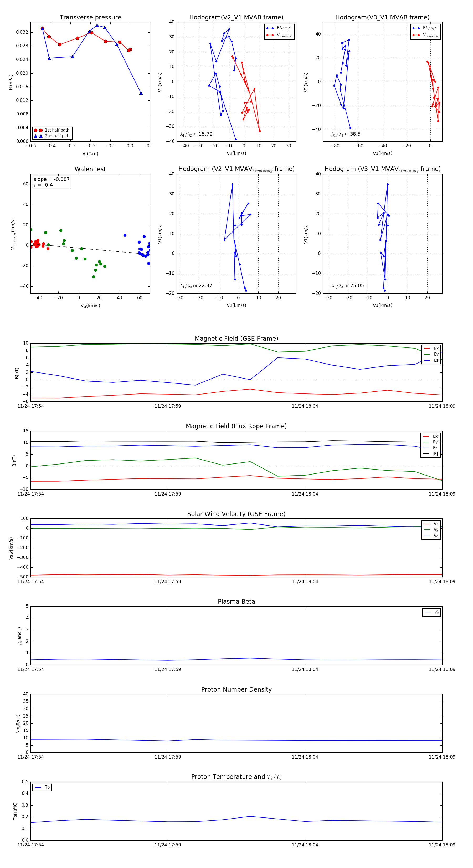This screenshot has width=473, height=868.
Task: Click 'Solar Wind Velocity (GSE Frame)' title
Action: point(236,514)
